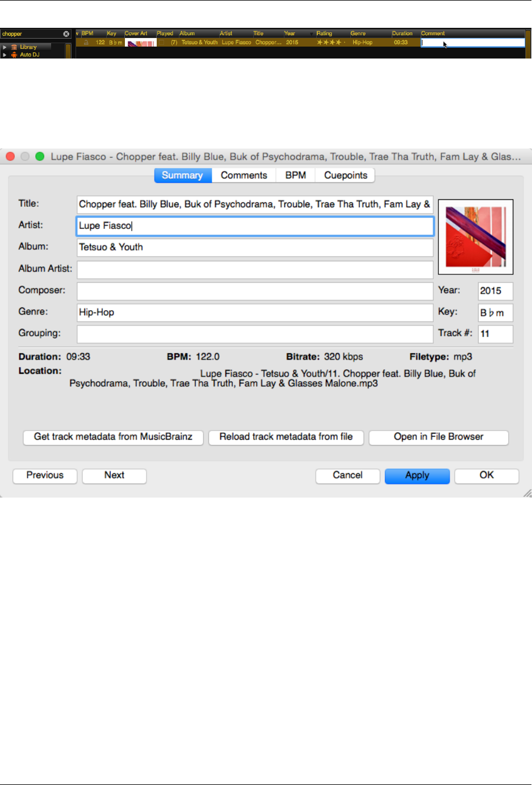Click the dialog resize grip corner
This screenshot has width=532, height=785.
click(x=527, y=493)
